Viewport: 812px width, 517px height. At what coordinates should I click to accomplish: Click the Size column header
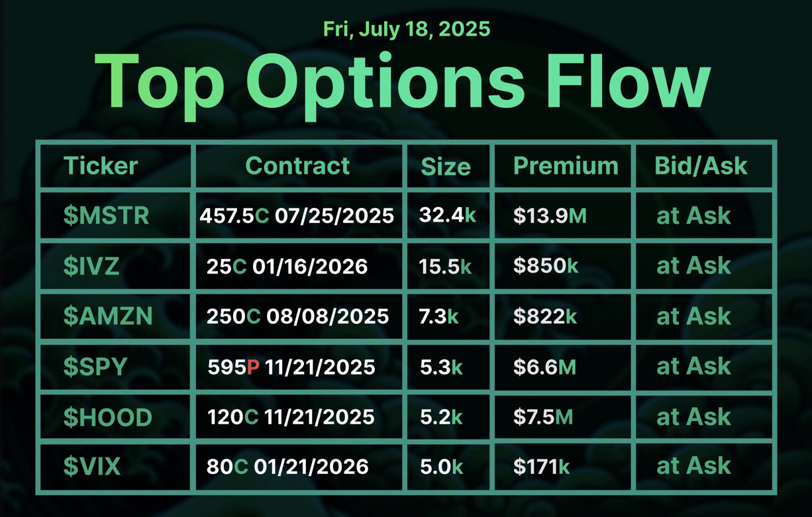tap(446, 167)
